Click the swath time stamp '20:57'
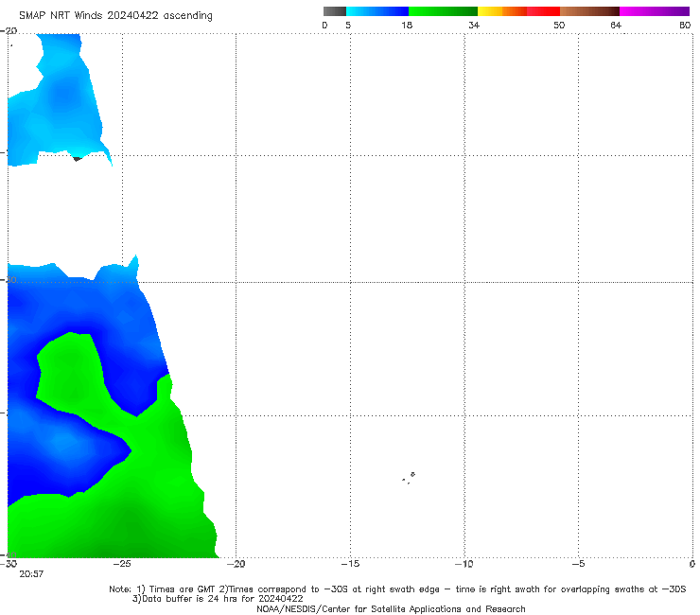700x615 pixels. coord(31,574)
